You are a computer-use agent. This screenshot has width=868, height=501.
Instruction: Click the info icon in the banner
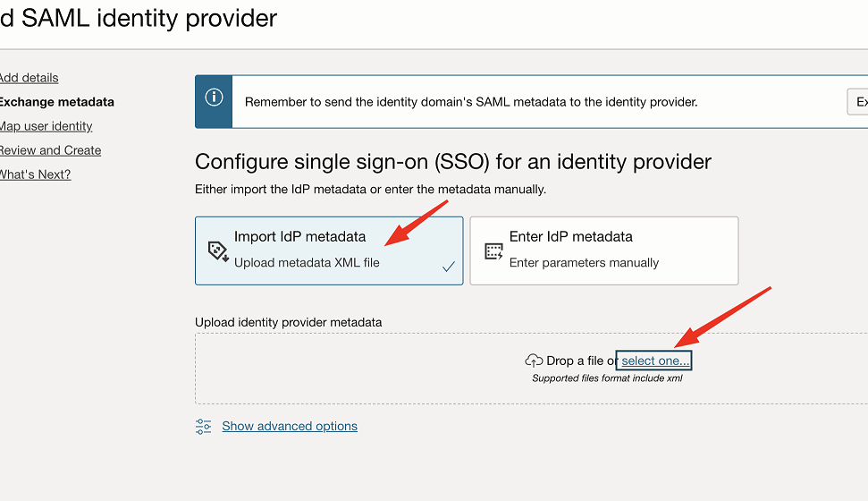pos(214,98)
